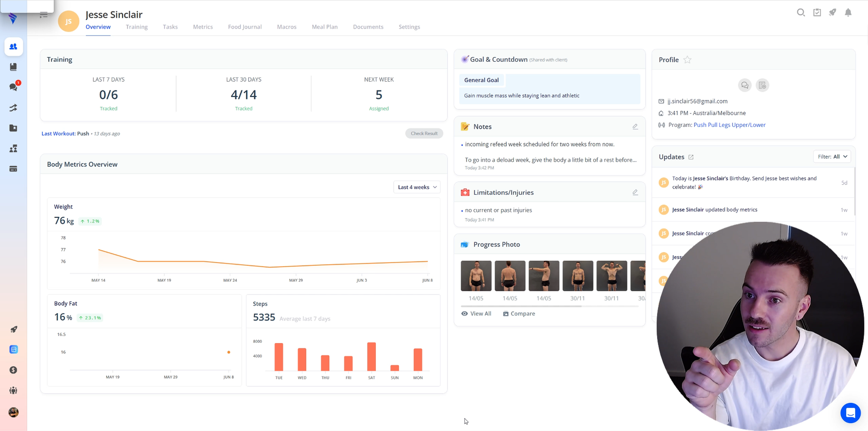Open notifications bell icon
This screenshot has width=868, height=431.
(848, 13)
